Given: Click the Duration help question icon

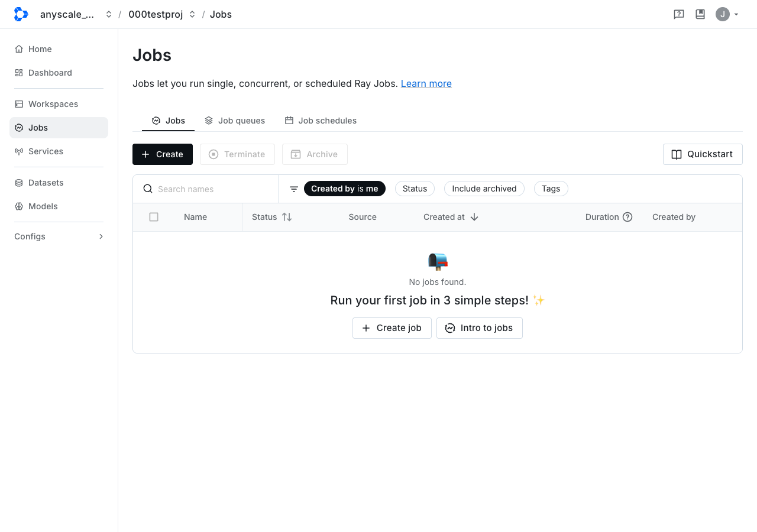Looking at the screenshot, I should (x=627, y=217).
